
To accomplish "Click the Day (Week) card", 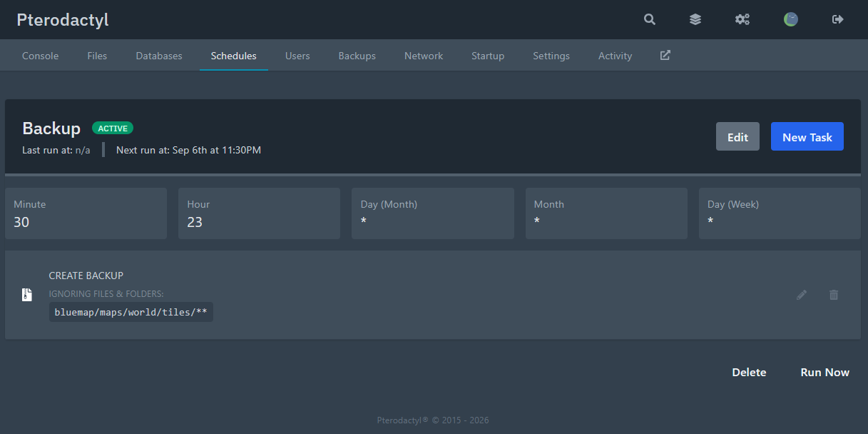I will pos(780,213).
